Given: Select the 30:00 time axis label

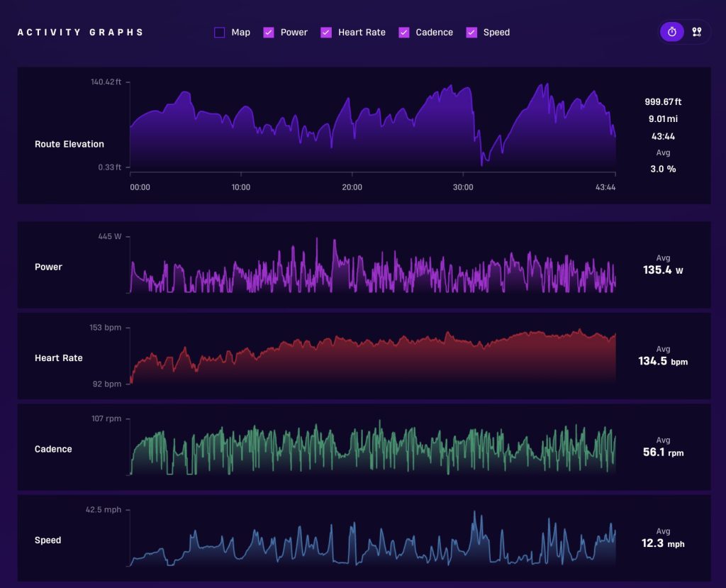Looking at the screenshot, I should 463,187.
